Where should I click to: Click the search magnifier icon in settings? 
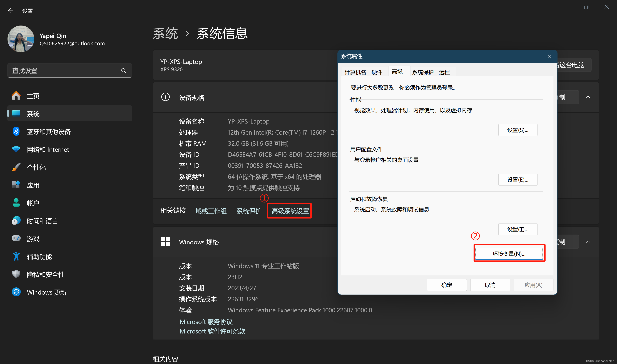(124, 71)
